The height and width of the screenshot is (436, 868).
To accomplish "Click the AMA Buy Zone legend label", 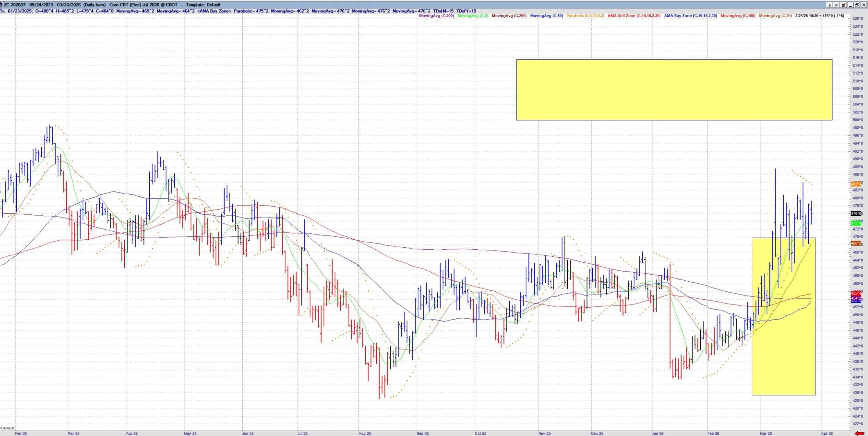I will (690, 16).
